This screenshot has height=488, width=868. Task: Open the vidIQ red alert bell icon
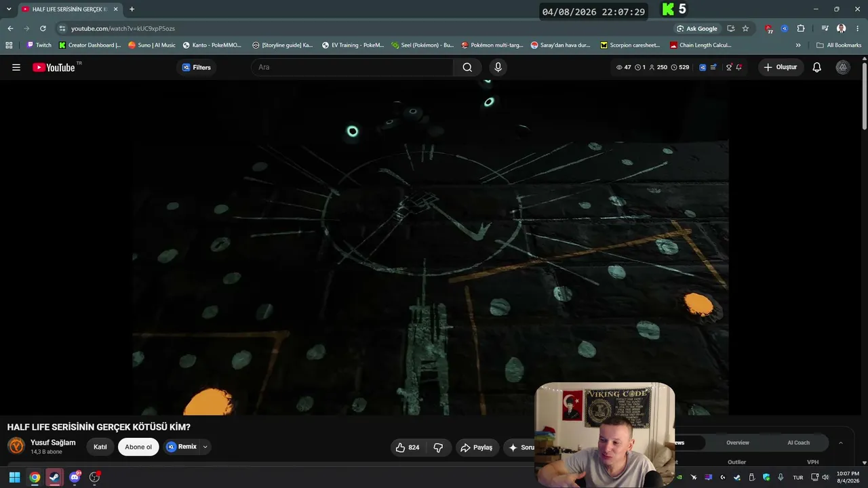[x=738, y=67]
